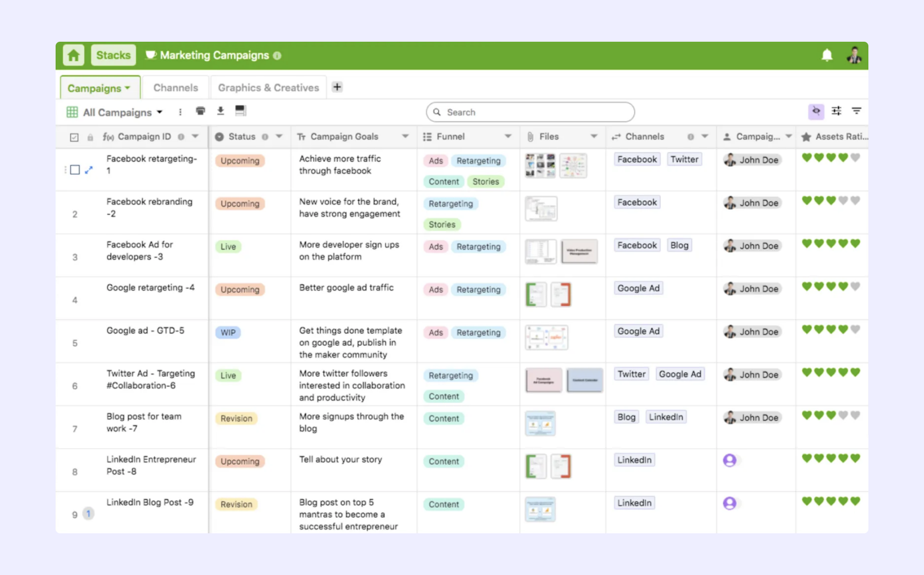The image size is (924, 575).
Task: Click Revision status on LinkedIn Blog Post row
Action: tap(236, 504)
